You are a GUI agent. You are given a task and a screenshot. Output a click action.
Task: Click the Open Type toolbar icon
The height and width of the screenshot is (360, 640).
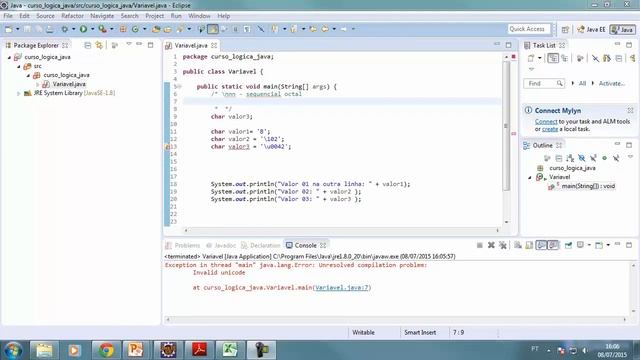click(x=156, y=29)
